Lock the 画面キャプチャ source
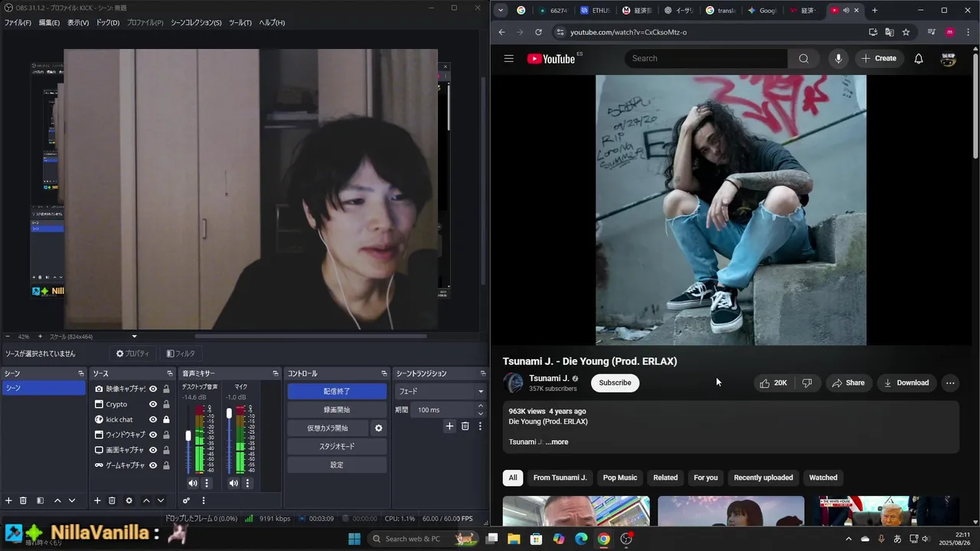Screen dimensions: 980x551 tap(166, 450)
